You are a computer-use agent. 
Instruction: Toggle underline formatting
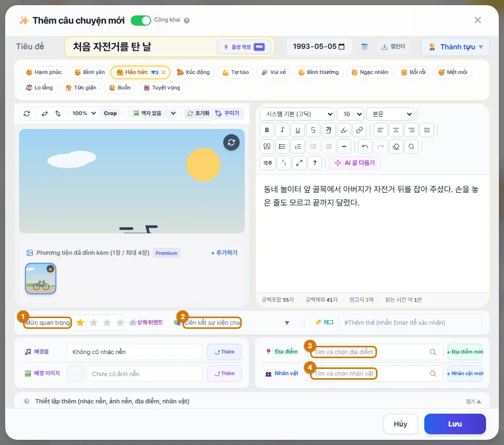pyautogui.click(x=298, y=130)
